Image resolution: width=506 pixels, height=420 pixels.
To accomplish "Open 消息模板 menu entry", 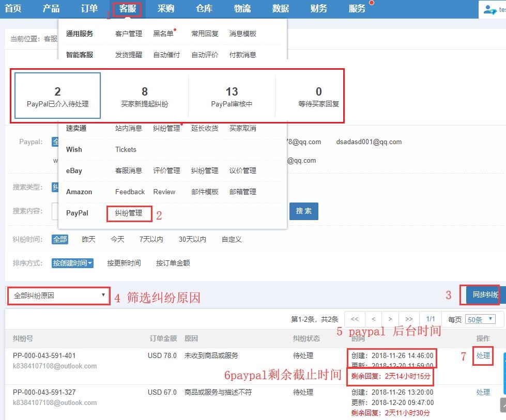I will (x=243, y=34).
